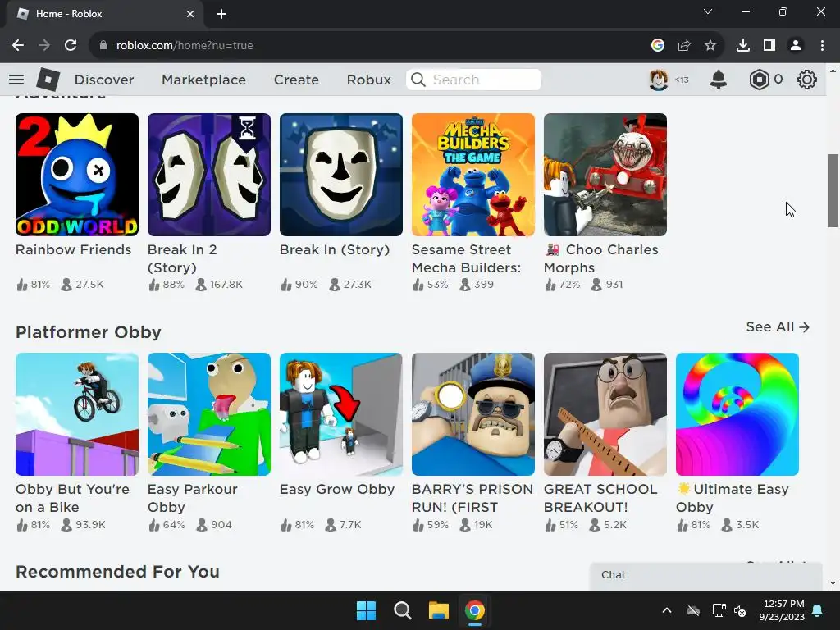Open a new tab with plus icon

click(221, 14)
